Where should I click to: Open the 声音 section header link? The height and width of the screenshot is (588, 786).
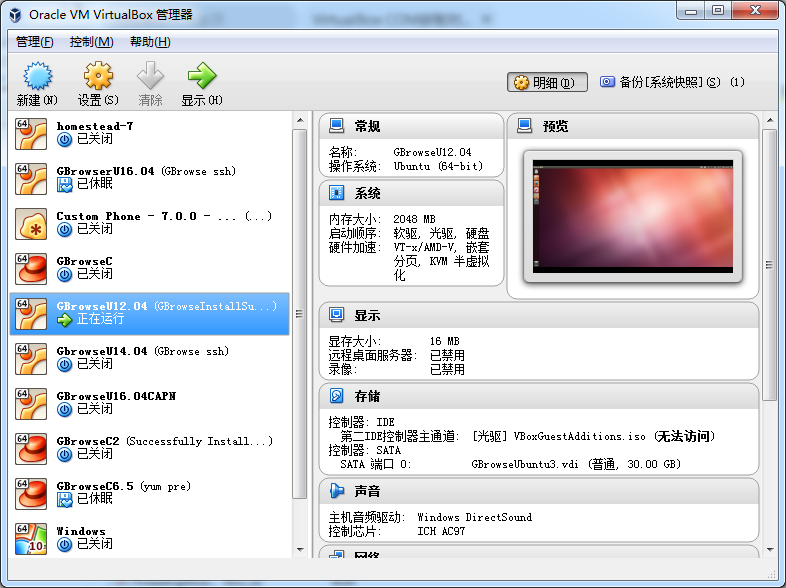(x=367, y=491)
